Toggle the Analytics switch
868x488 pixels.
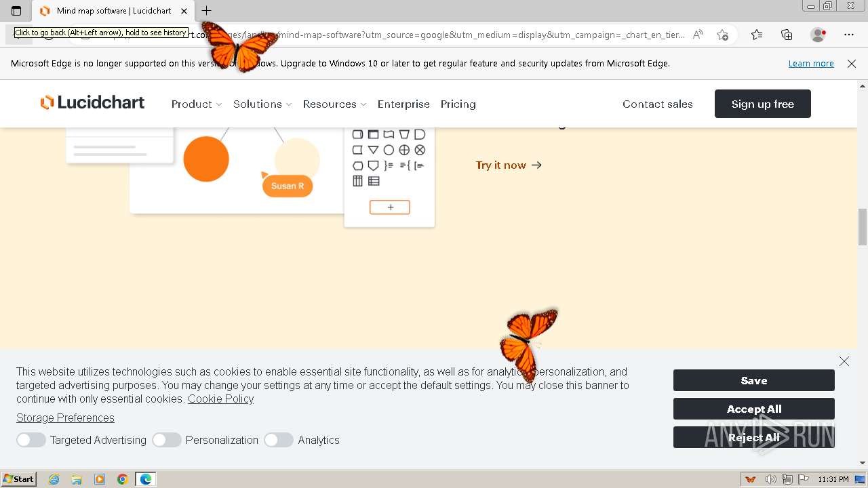[279, 440]
